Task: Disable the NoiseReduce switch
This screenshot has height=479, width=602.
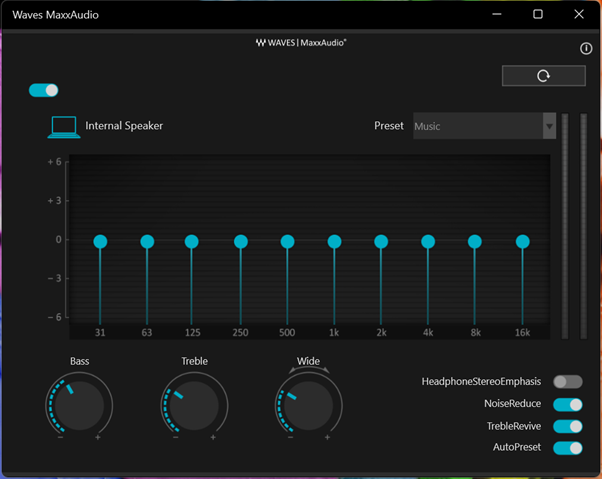Action: click(567, 404)
